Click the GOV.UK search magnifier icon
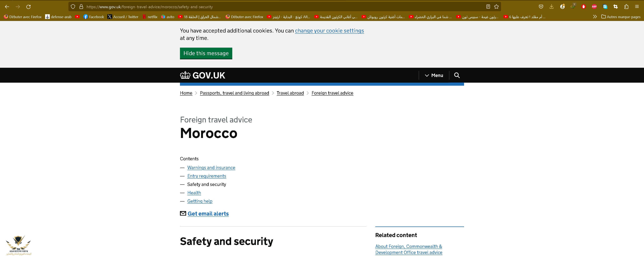Viewport: 644px width, 256px height. (x=457, y=75)
